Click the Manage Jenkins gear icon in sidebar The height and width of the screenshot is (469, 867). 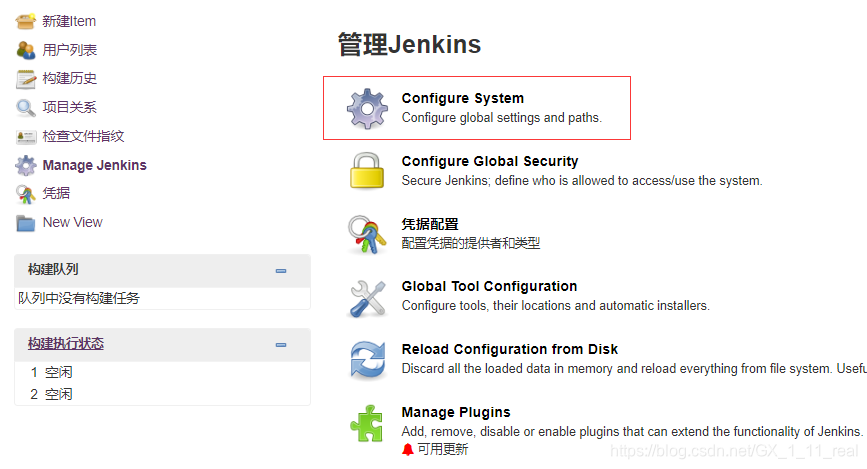click(25, 165)
